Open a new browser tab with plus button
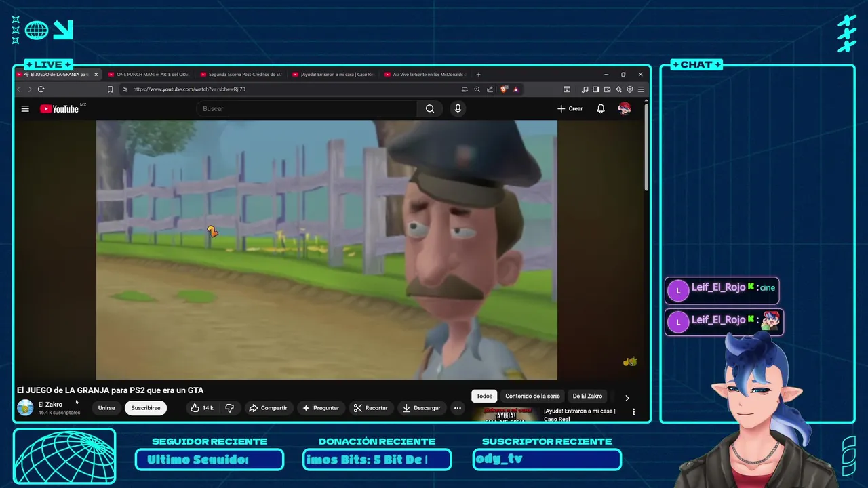Image resolution: width=868 pixels, height=488 pixels. point(478,75)
